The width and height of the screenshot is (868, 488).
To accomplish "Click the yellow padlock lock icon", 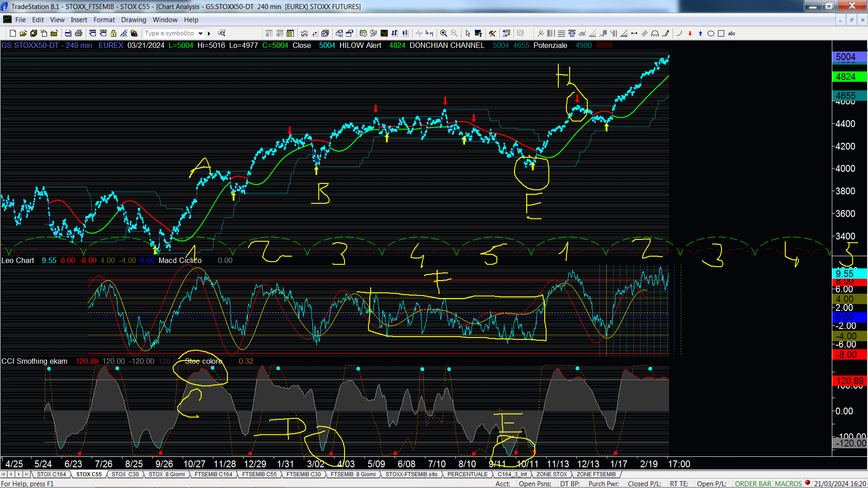I will coord(113,33).
